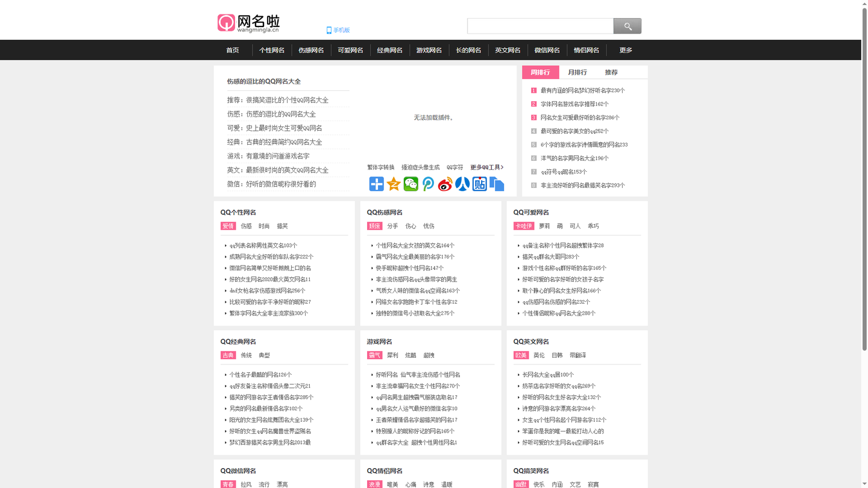Click the blue copy-link share icon
Image resolution: width=868 pixels, height=488 pixels.
click(x=497, y=184)
